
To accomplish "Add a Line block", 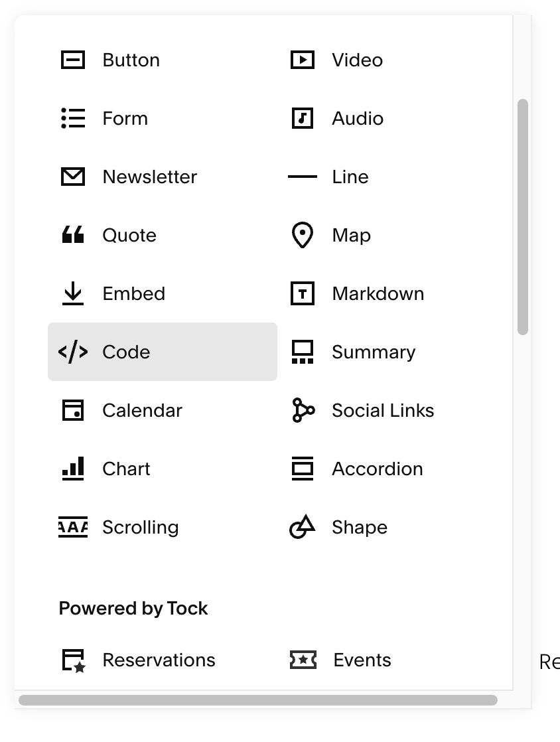I will pyautogui.click(x=302, y=177).
